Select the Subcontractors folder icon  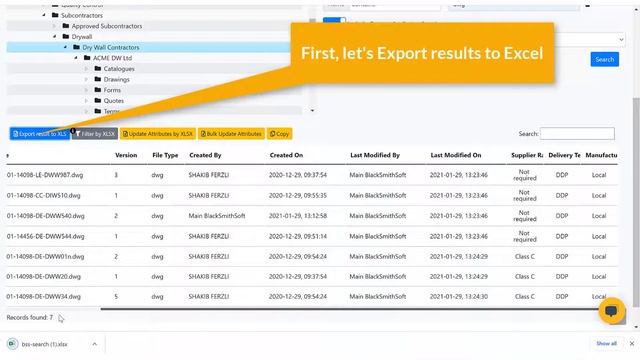pos(55,15)
